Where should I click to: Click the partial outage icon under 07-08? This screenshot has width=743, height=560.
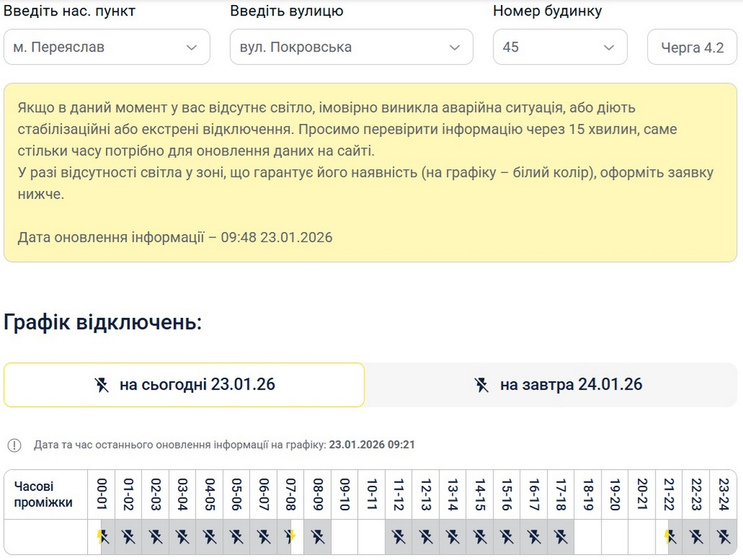(291, 536)
